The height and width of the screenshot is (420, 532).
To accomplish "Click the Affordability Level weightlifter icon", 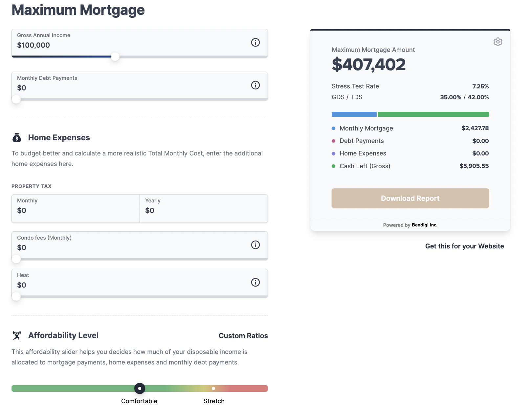I will (16, 336).
